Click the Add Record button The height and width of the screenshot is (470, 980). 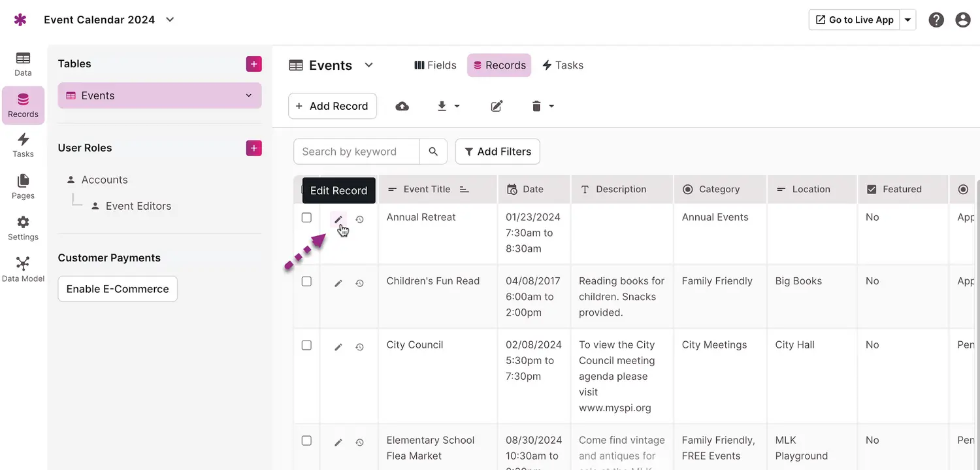pyautogui.click(x=332, y=106)
